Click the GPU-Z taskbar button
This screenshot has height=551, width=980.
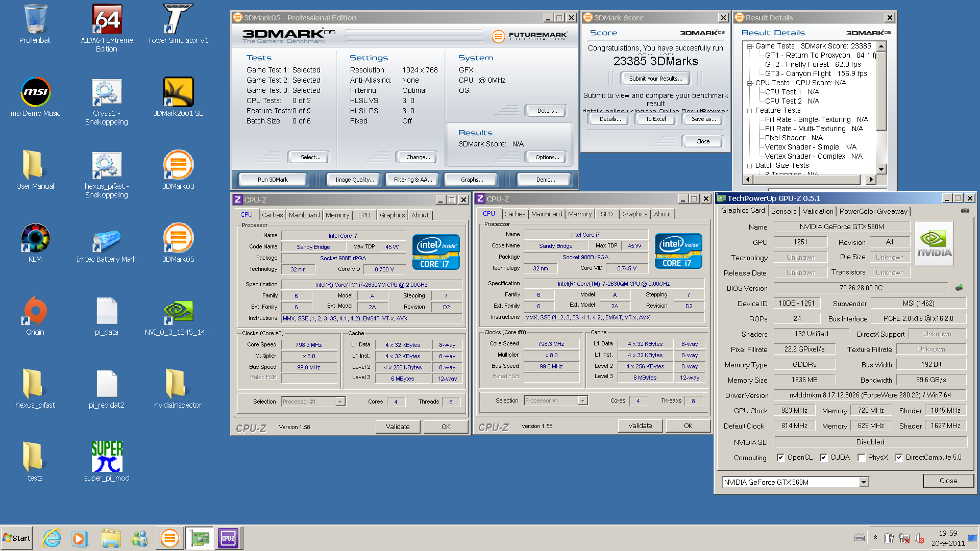(200, 538)
